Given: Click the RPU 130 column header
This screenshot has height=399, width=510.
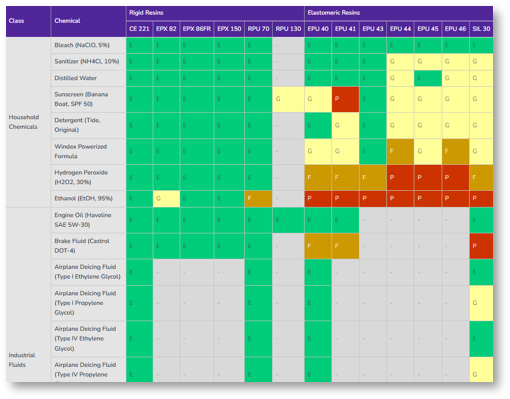Looking at the screenshot, I should [x=288, y=29].
